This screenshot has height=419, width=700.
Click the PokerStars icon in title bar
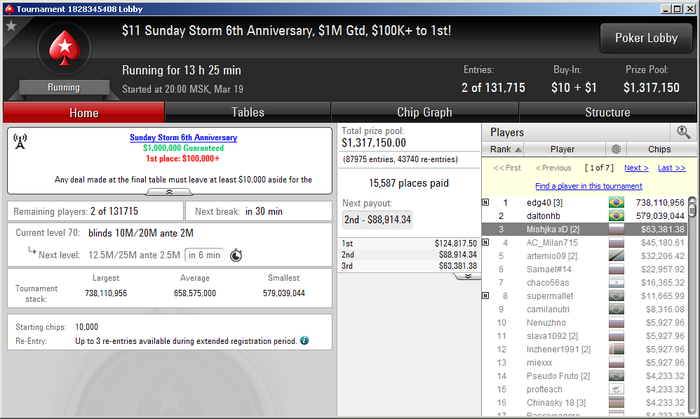click(x=9, y=8)
